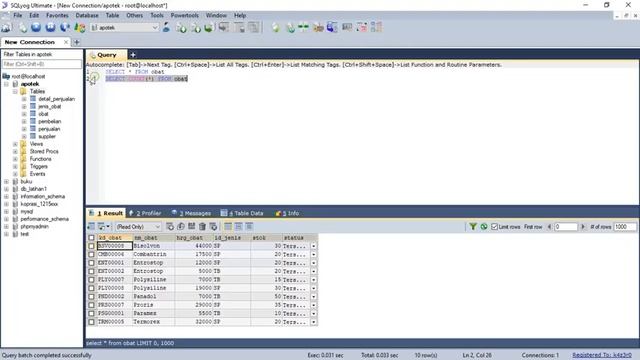
Task: Expand the buku database node
Action: click(6, 181)
